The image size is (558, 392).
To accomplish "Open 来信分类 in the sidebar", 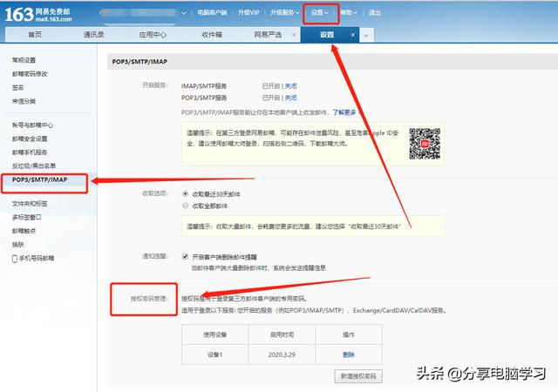I will 24,101.
